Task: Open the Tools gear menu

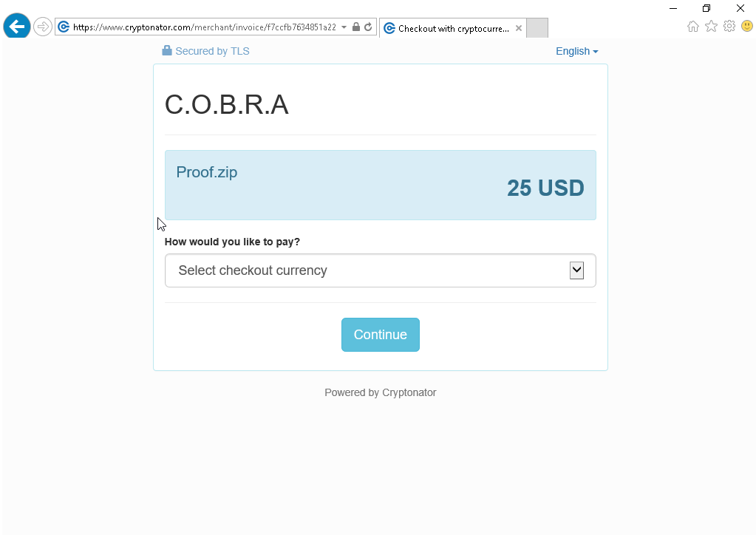Action: click(729, 27)
